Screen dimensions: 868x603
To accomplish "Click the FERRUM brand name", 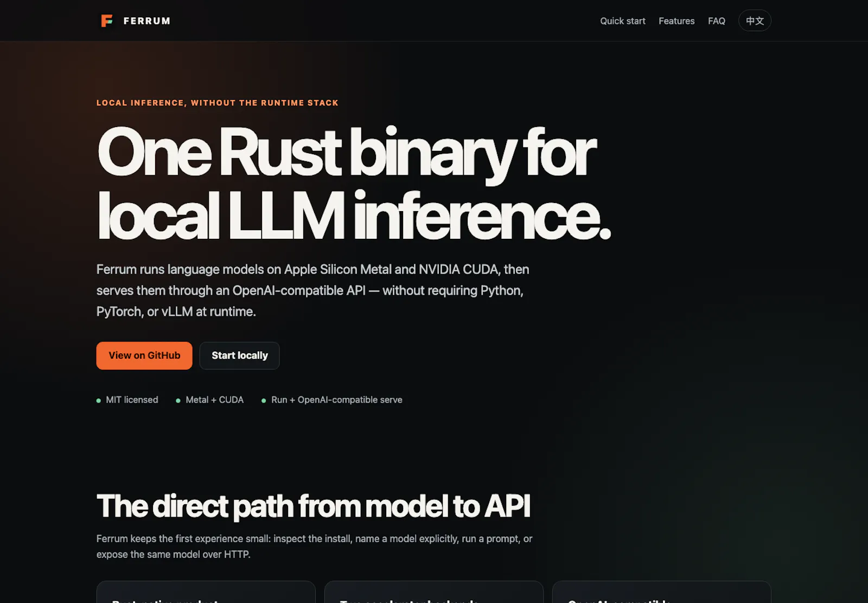I will coord(147,21).
